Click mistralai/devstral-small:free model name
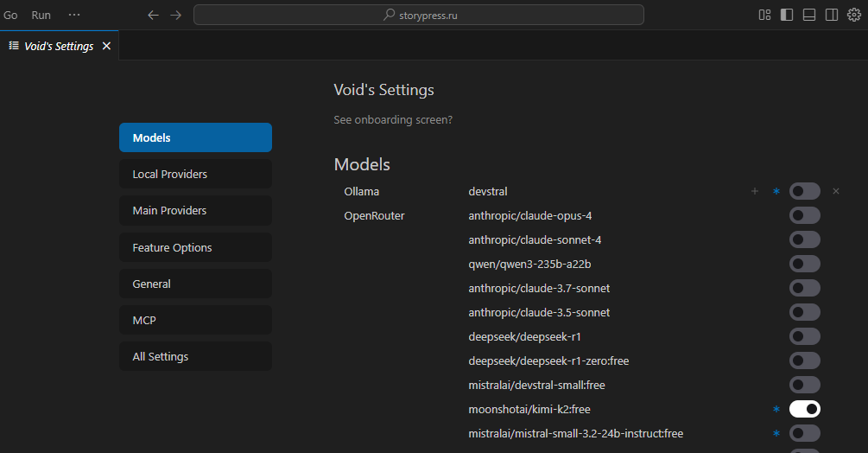The width and height of the screenshot is (868, 453). click(536, 386)
